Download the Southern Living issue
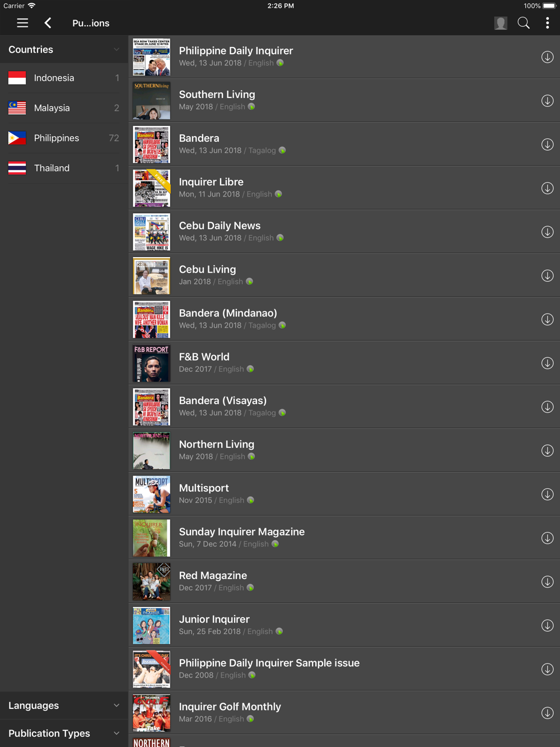This screenshot has height=747, width=560. click(x=547, y=101)
